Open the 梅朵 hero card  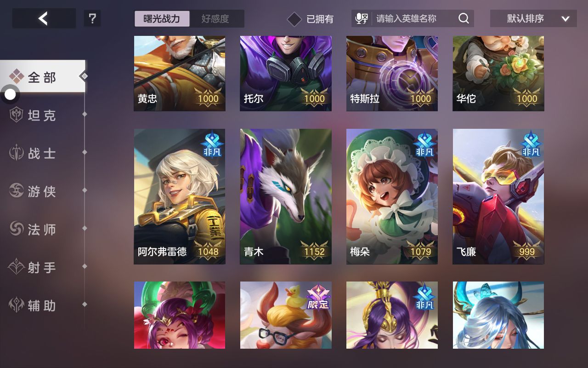click(x=392, y=196)
